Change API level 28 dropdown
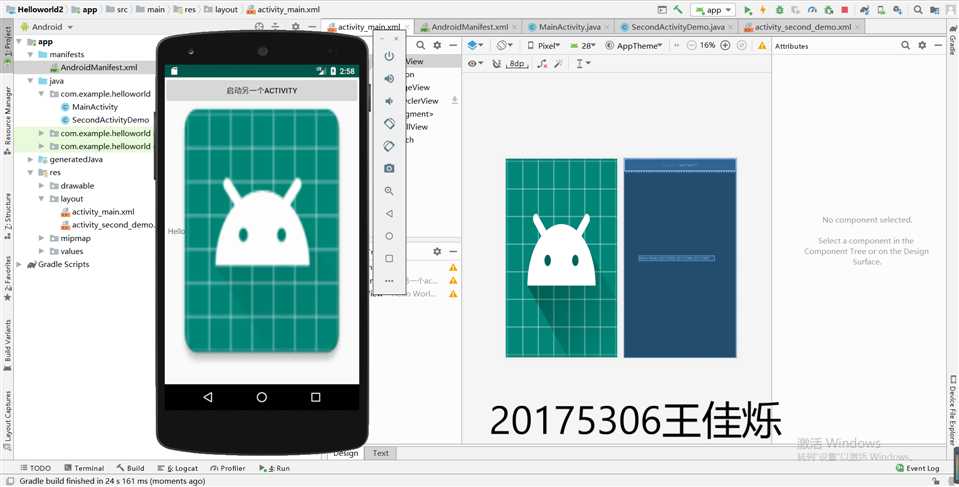The image size is (959, 487). pyautogui.click(x=583, y=45)
